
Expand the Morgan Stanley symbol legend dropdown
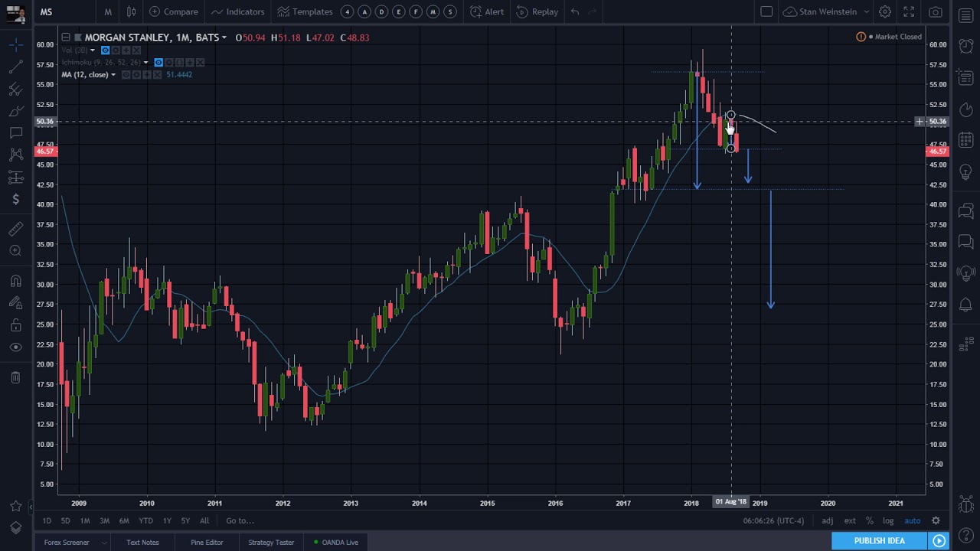coord(224,37)
